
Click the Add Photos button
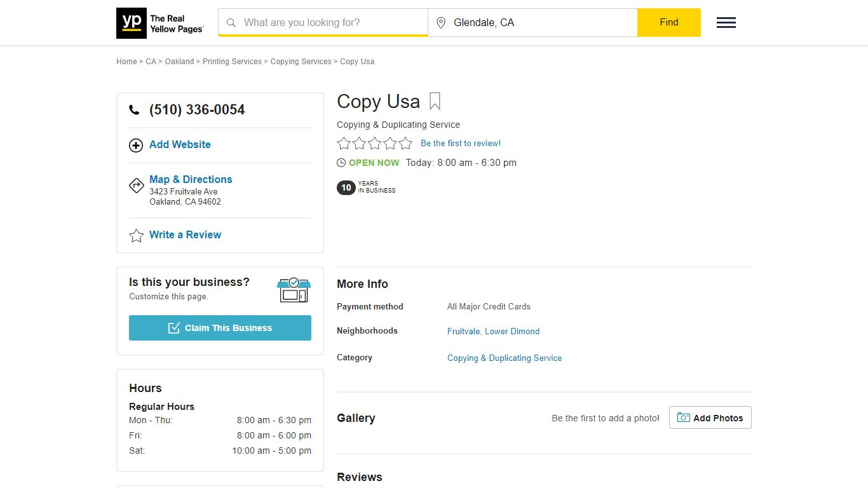click(710, 417)
